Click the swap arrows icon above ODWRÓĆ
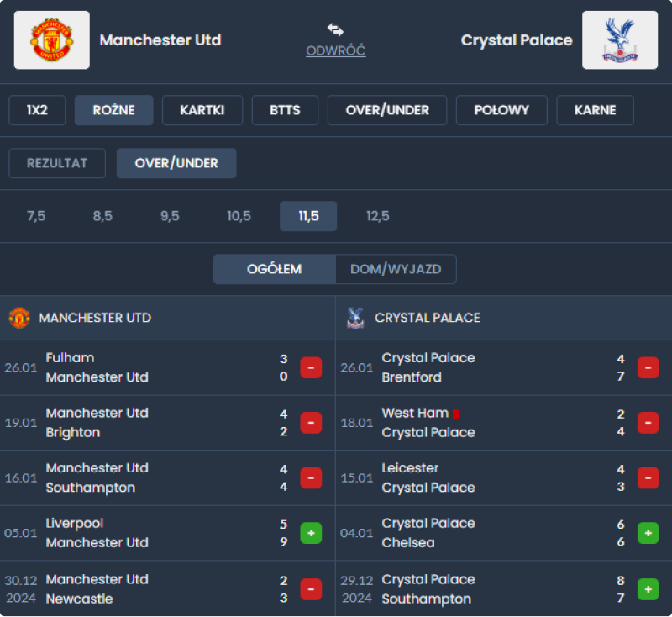Image resolution: width=672 pixels, height=617 pixels. [335, 29]
